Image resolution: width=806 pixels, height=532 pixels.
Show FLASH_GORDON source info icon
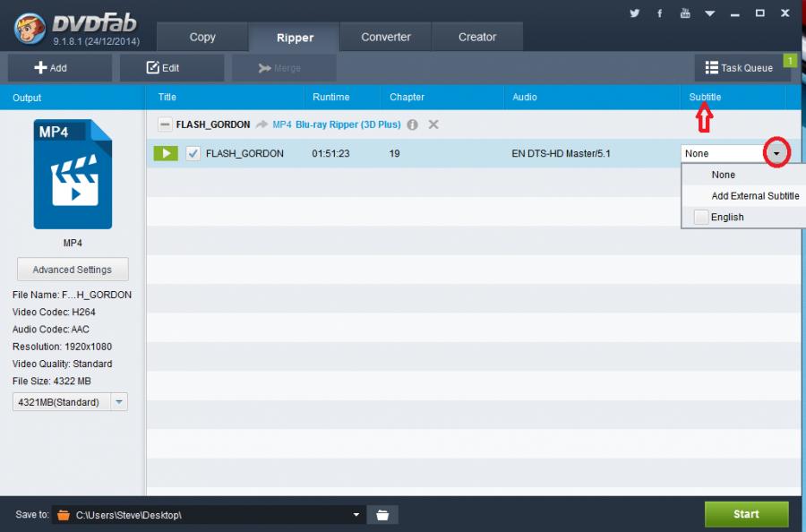pos(412,124)
